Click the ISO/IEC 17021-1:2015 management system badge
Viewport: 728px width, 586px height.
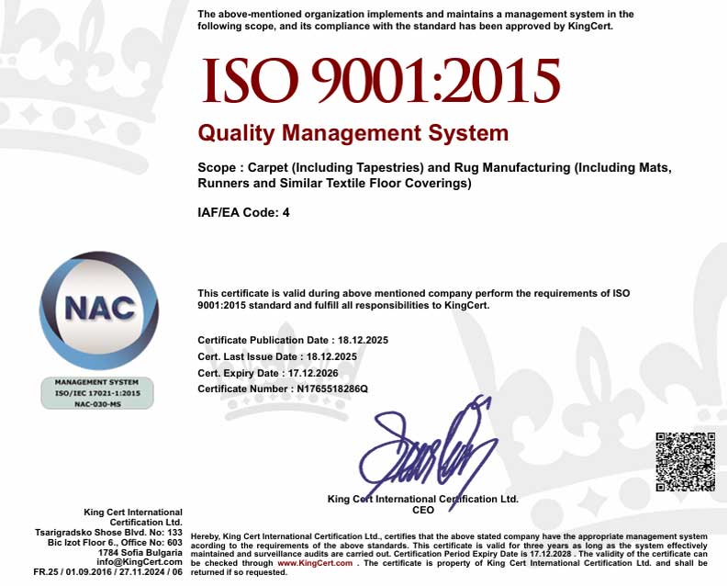96,392
